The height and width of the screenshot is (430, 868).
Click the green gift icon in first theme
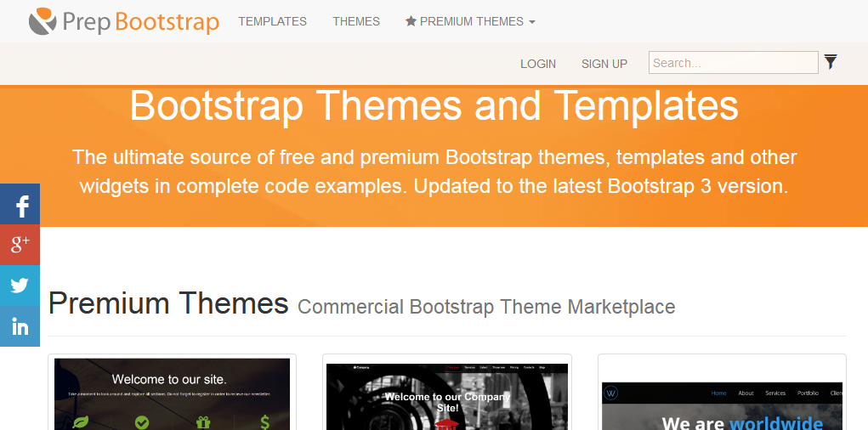point(203,423)
